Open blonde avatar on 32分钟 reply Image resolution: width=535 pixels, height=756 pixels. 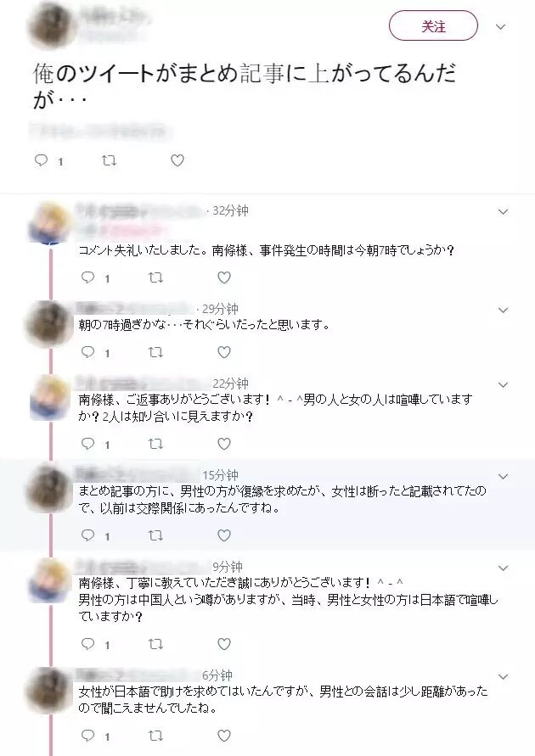click(50, 224)
